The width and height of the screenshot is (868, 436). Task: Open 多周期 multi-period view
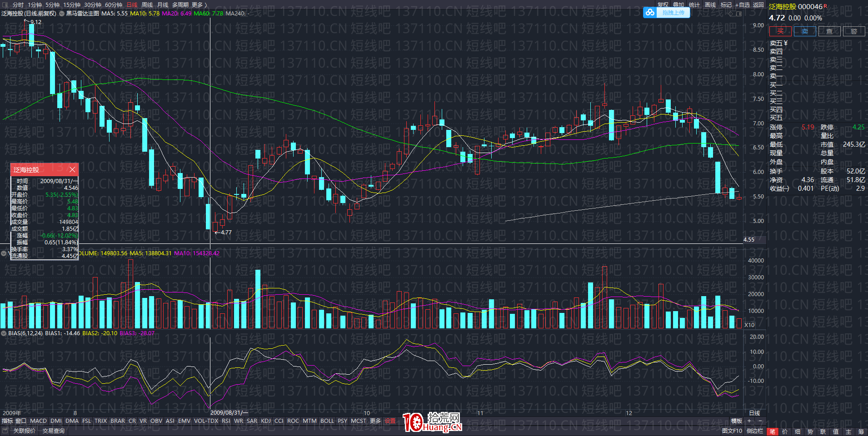coord(180,5)
